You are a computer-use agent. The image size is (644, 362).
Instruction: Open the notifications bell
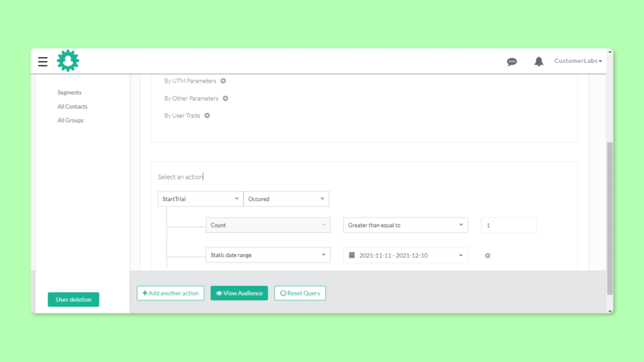(x=538, y=62)
